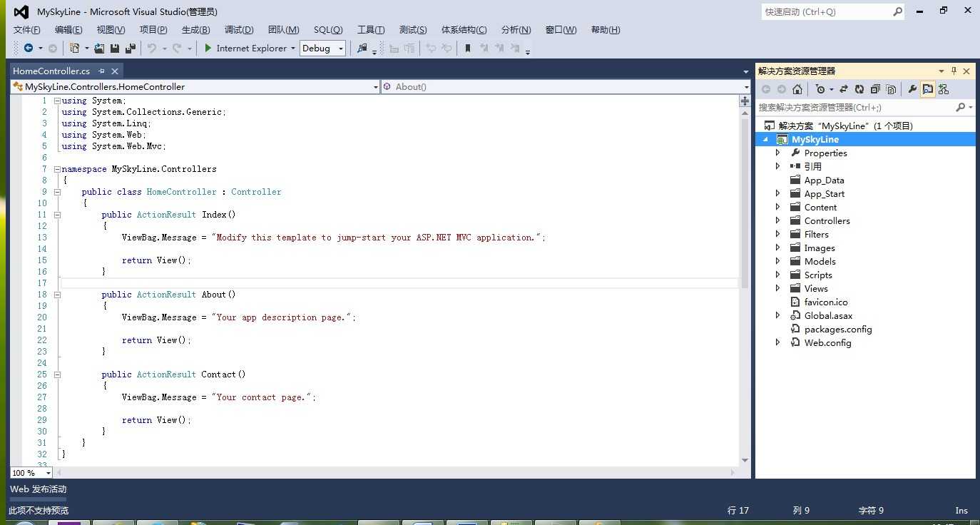Toggle bookmark on current line

click(468, 48)
